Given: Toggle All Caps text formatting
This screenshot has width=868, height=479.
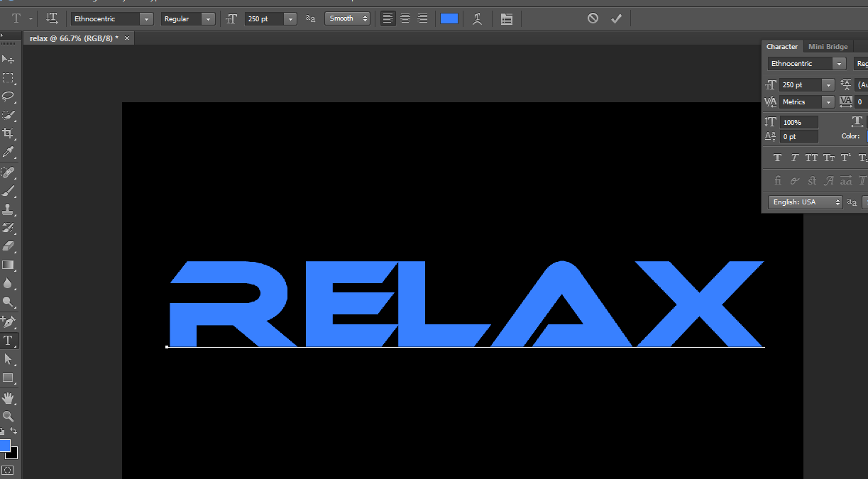Looking at the screenshot, I should pos(811,158).
